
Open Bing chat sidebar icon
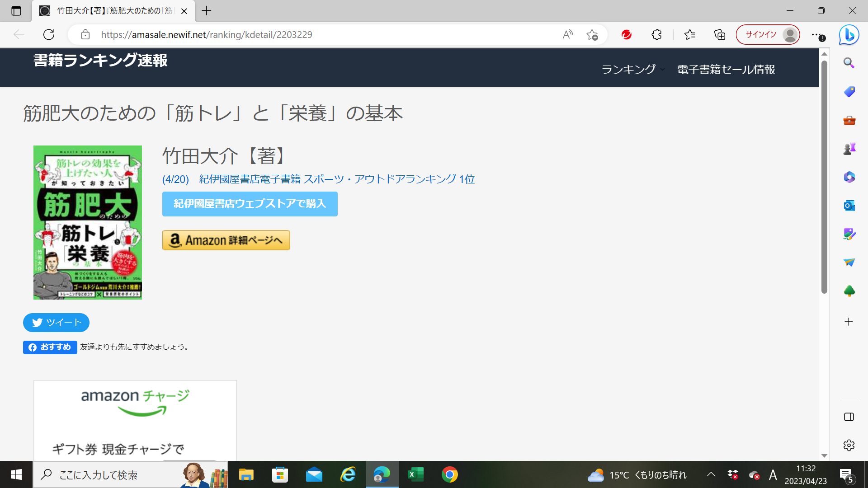[849, 35]
